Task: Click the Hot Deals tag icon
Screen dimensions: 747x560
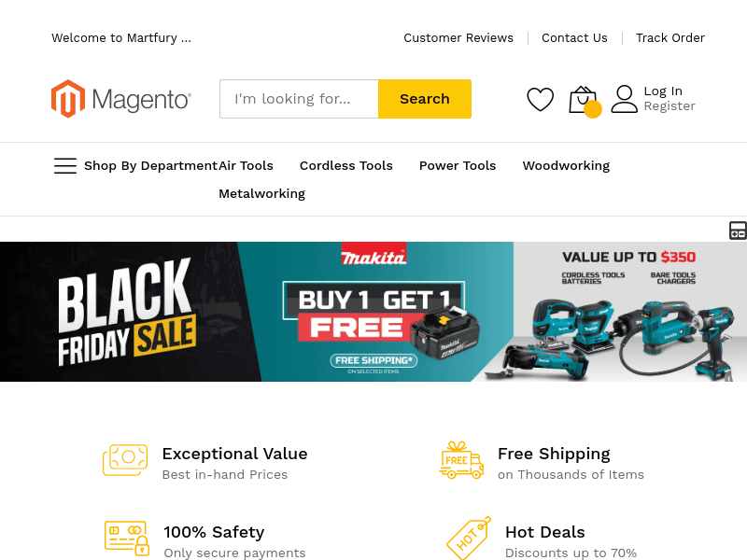Action: [x=469, y=539]
